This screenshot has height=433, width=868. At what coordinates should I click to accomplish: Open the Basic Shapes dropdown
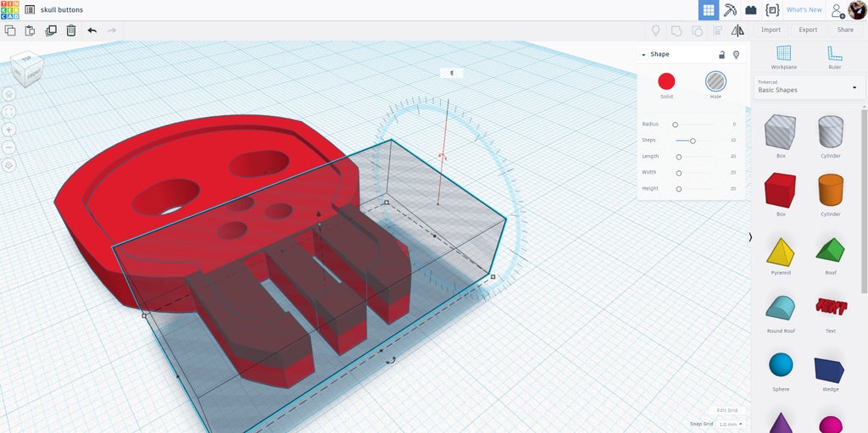[x=808, y=87]
